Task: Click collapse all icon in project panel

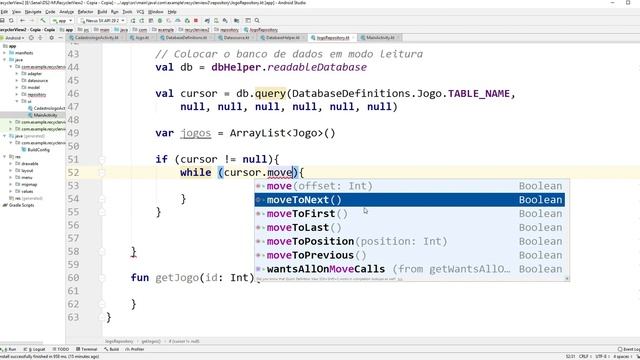Action: 40,38
